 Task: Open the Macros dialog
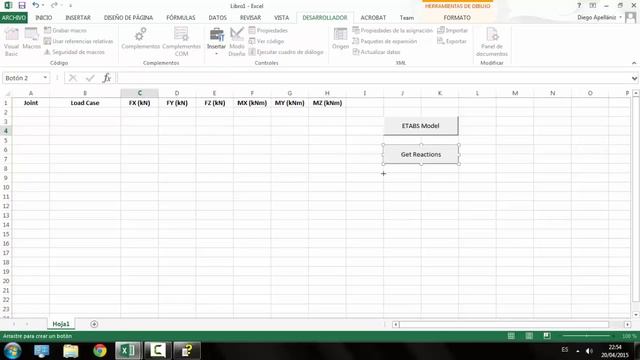31,39
